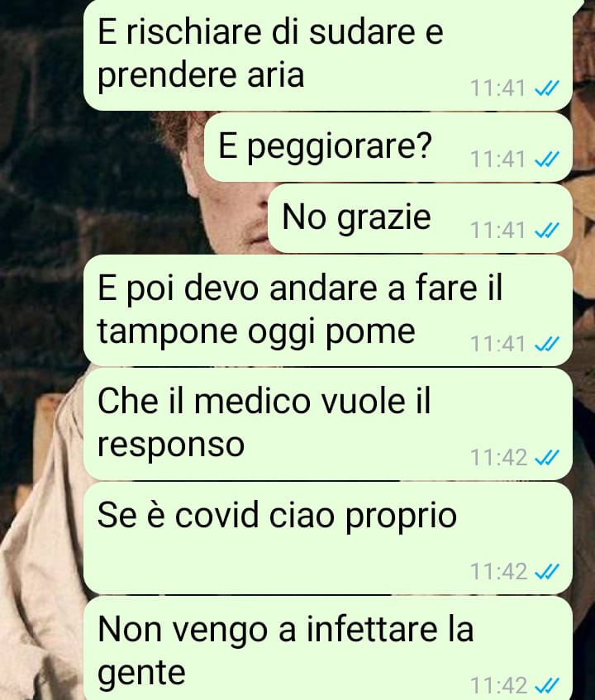Tap the 11:42 timestamp on covid message

[498, 572]
